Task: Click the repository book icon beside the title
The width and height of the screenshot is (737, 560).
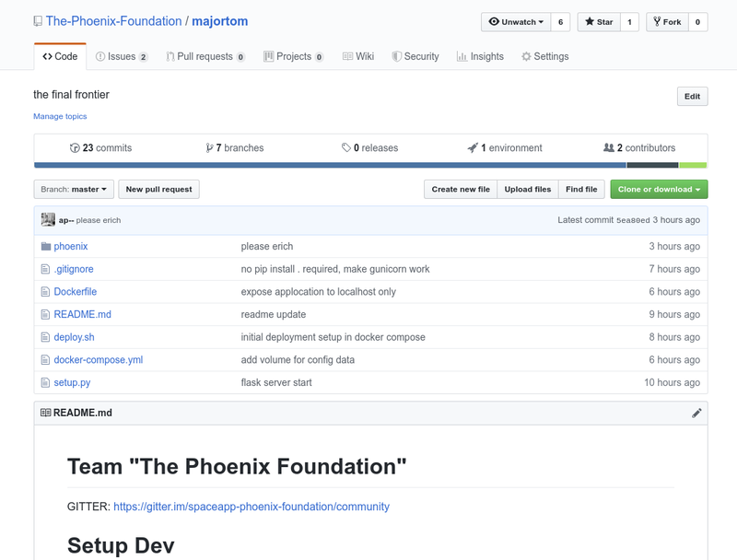Action: (38, 21)
